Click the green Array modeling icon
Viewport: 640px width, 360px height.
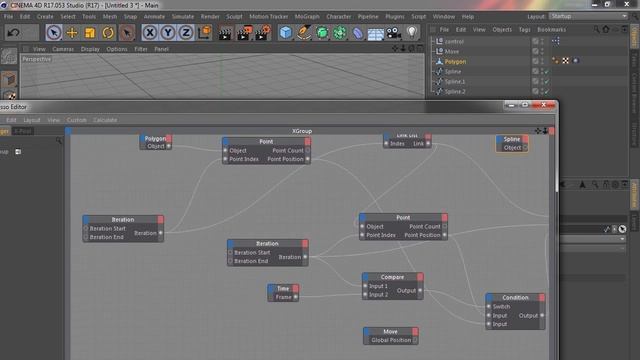[340, 33]
